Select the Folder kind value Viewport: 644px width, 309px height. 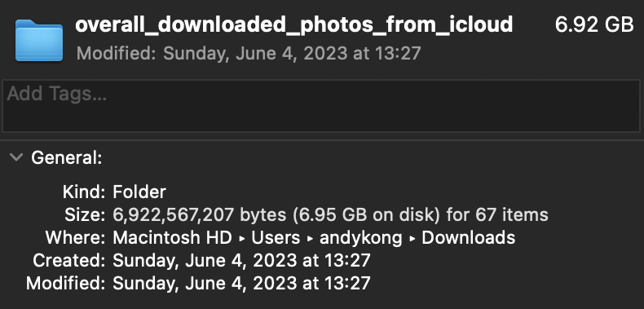139,192
